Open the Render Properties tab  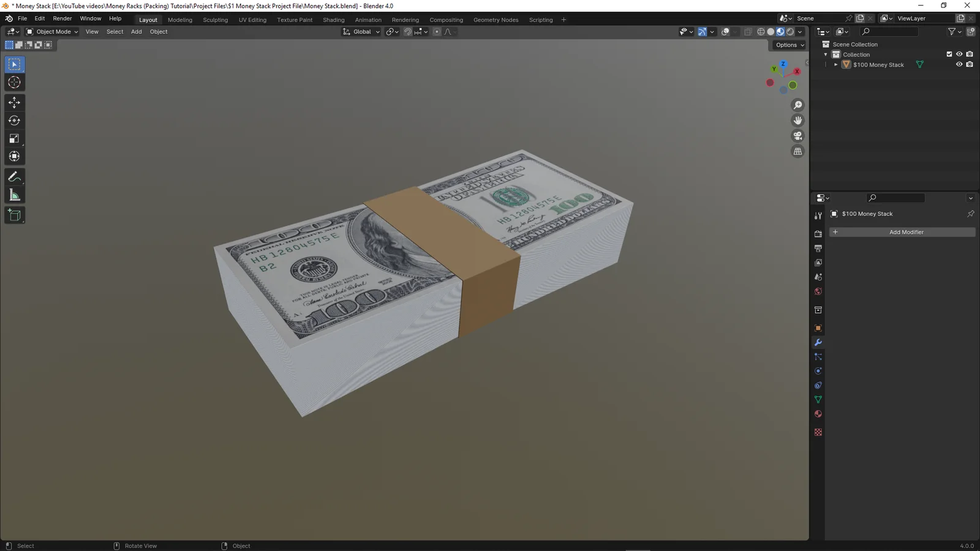(818, 233)
